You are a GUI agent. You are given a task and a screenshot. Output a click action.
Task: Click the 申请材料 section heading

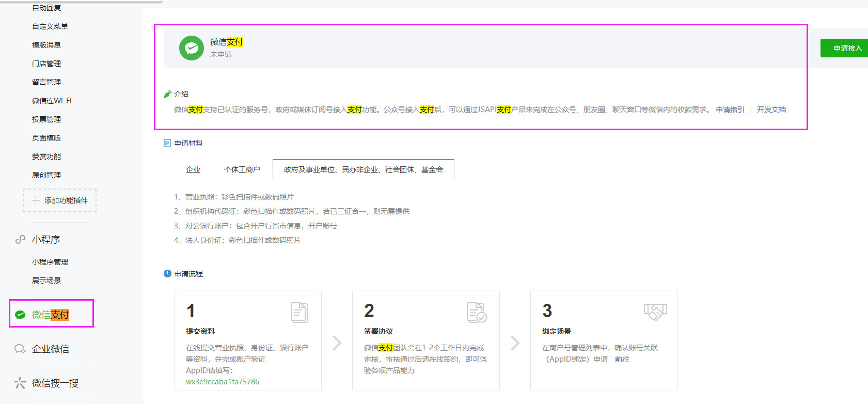188,143
